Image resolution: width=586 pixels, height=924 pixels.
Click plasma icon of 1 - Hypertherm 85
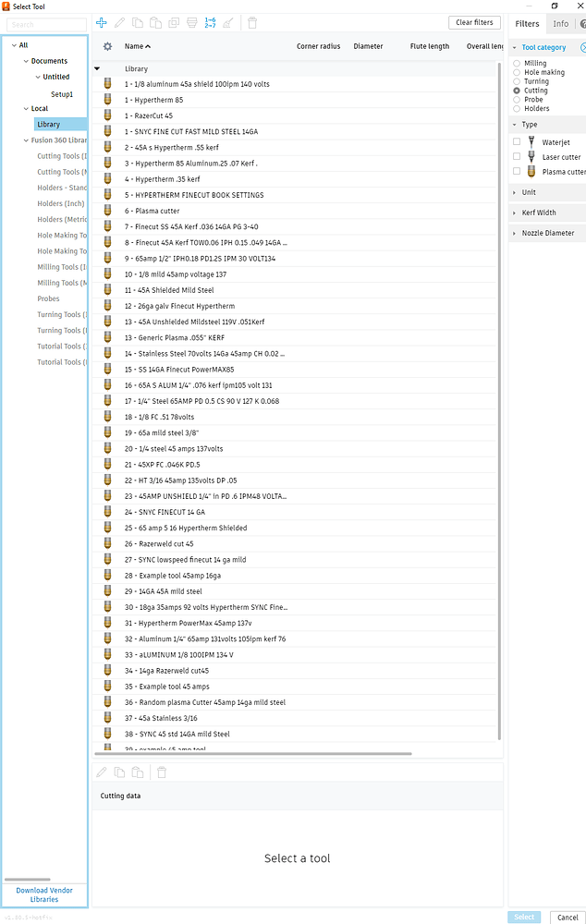coord(107,100)
